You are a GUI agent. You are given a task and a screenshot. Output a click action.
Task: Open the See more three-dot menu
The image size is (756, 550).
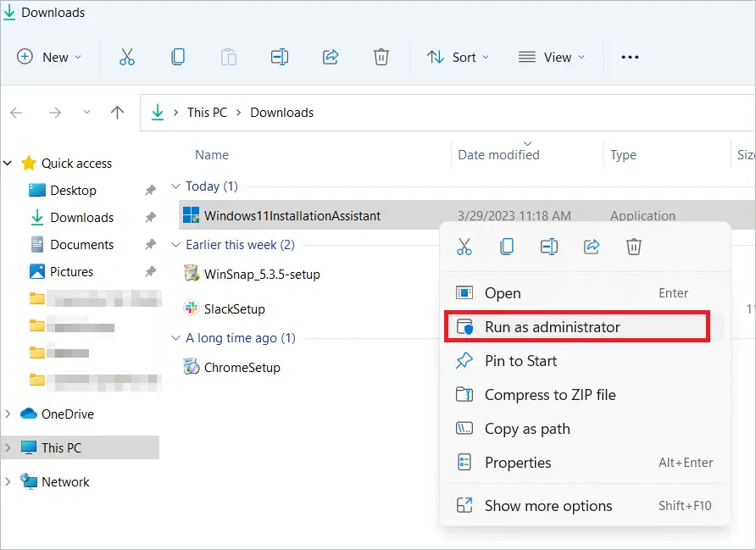pos(630,58)
